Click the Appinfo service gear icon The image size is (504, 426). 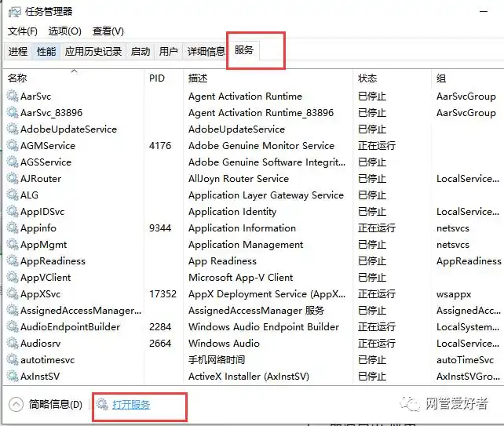coord(13,228)
